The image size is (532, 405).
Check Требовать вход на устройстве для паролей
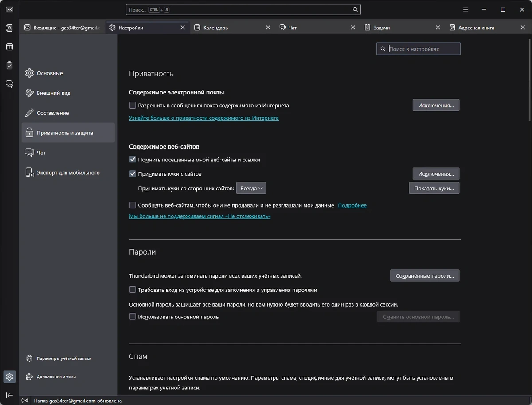coord(133,290)
